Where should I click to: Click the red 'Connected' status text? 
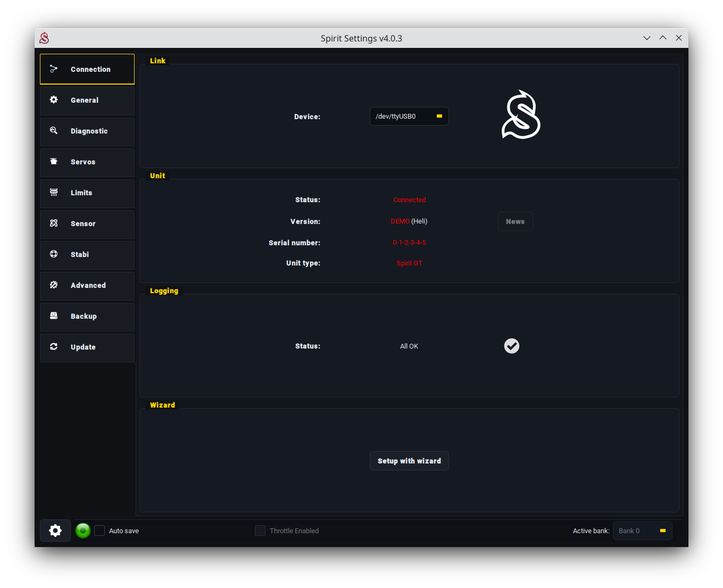pyautogui.click(x=410, y=200)
